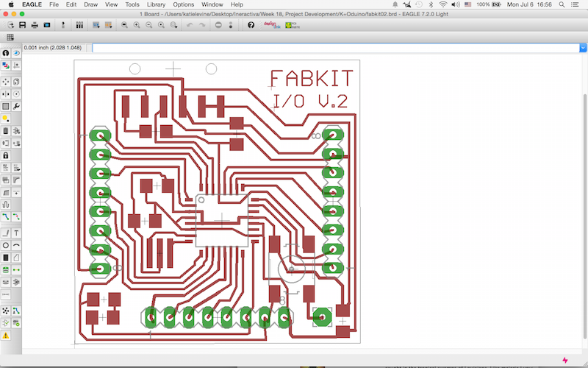
Task: Select the Via tool
Action: click(x=6, y=269)
